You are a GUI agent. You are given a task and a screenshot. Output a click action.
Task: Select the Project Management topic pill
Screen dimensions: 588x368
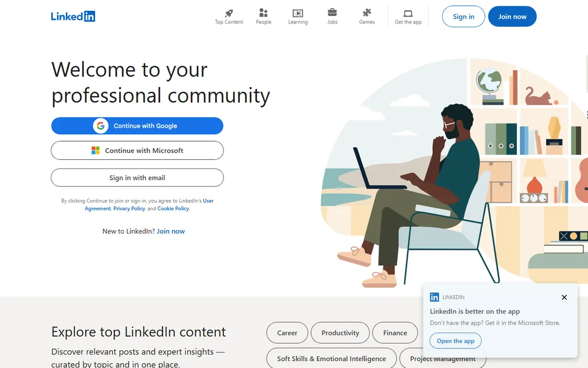pyautogui.click(x=443, y=358)
